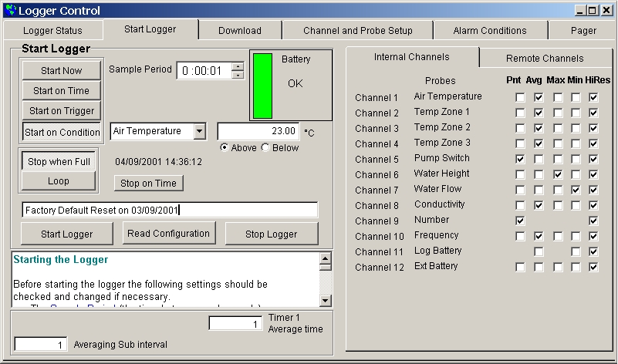Enable Channel 3 Max checkbox

pyautogui.click(x=558, y=128)
